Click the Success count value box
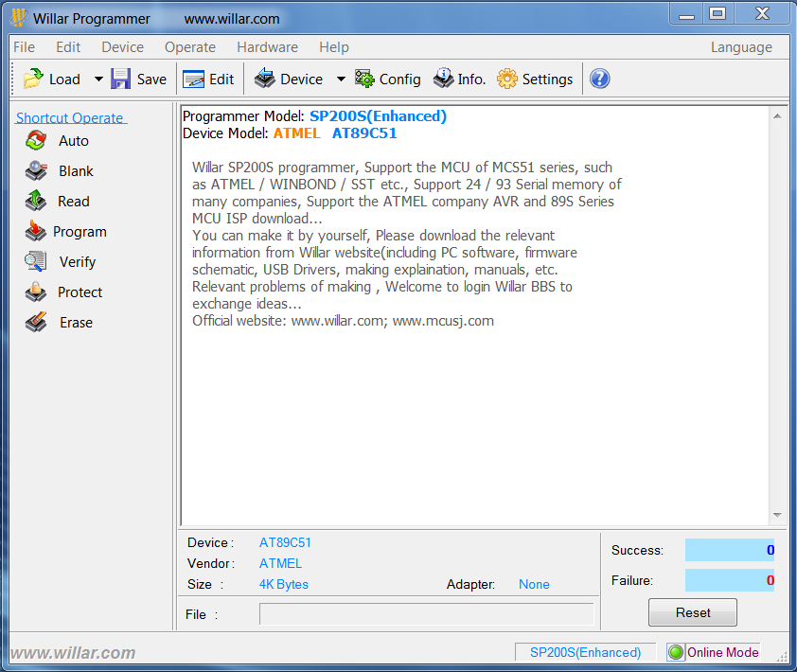Viewport: 797px width, 672px height. click(730, 550)
